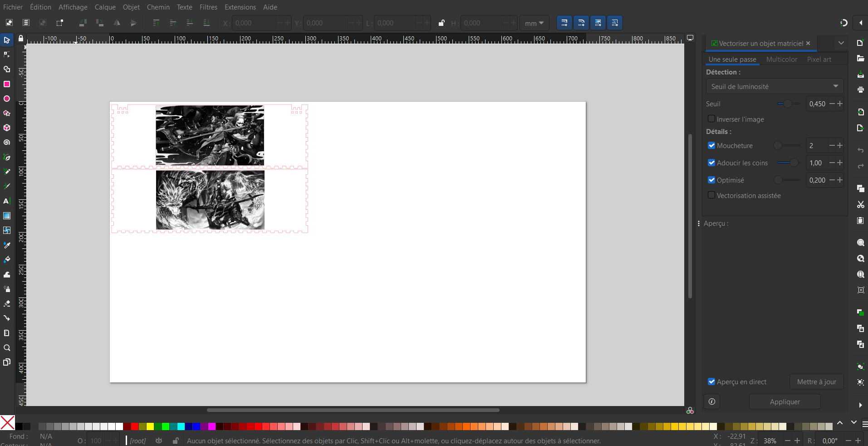Click the color management icon near scrollbar
868x446 pixels.
tap(690, 411)
